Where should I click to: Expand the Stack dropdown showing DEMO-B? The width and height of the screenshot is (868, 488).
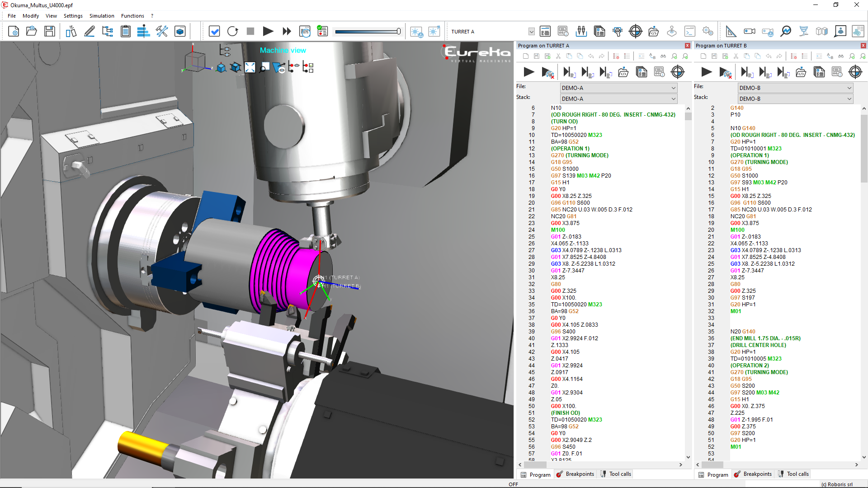(795, 99)
